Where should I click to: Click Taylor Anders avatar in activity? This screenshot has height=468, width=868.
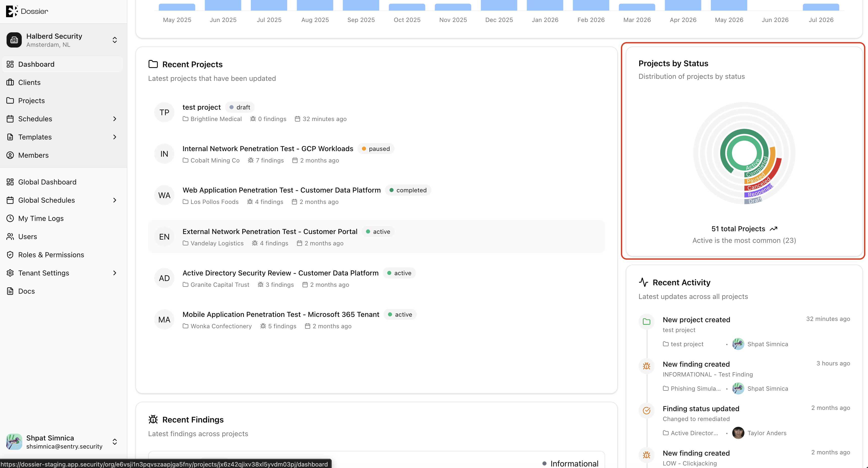pyautogui.click(x=738, y=433)
